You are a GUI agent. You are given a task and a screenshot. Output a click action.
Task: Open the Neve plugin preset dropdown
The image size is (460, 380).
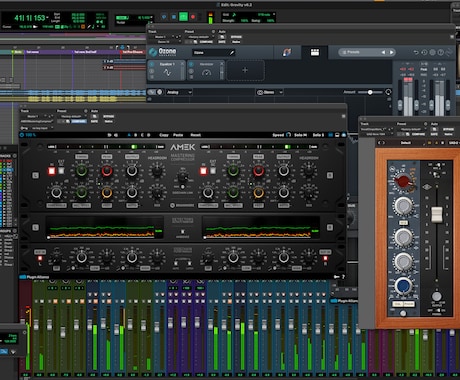pyautogui.click(x=411, y=129)
